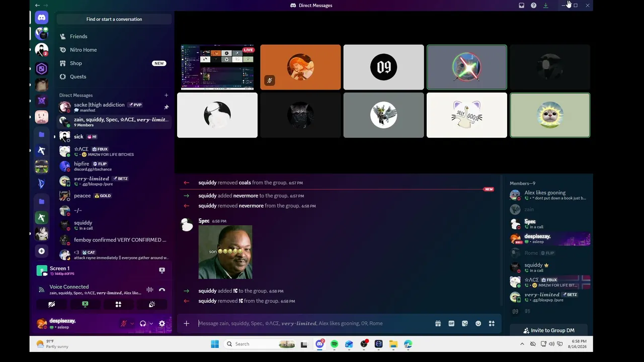Create a new DM with the plus icon
Image resolution: width=644 pixels, height=362 pixels.
[x=166, y=95]
